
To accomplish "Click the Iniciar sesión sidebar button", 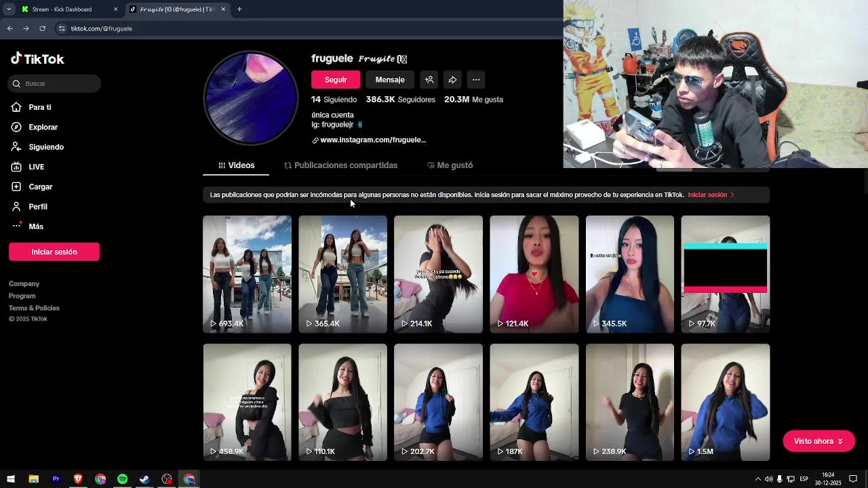I will coord(54,251).
